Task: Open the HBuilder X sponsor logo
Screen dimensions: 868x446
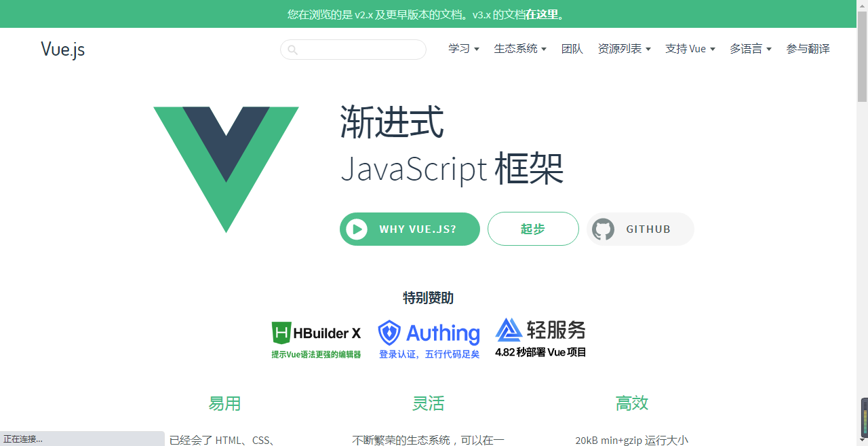Action: (316, 340)
